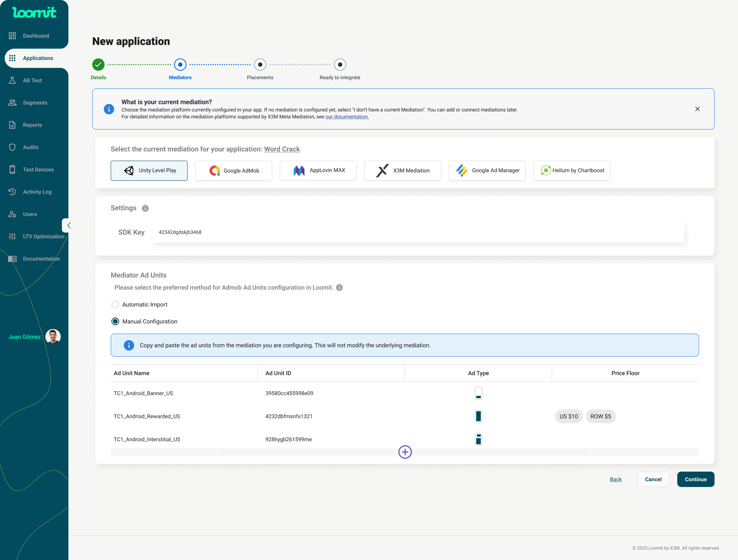Dismiss the current mediation info banner
This screenshot has height=560, width=738.
(x=697, y=109)
